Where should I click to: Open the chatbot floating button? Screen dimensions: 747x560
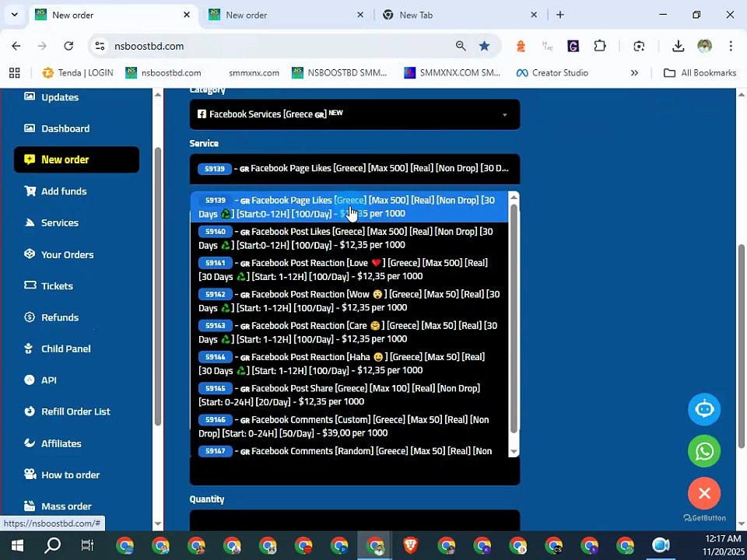704,409
